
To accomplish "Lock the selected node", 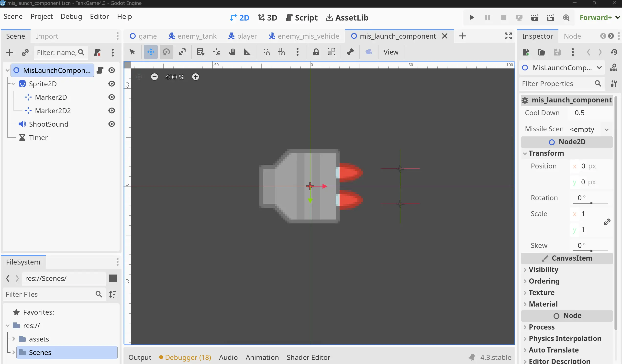I will tap(316, 52).
